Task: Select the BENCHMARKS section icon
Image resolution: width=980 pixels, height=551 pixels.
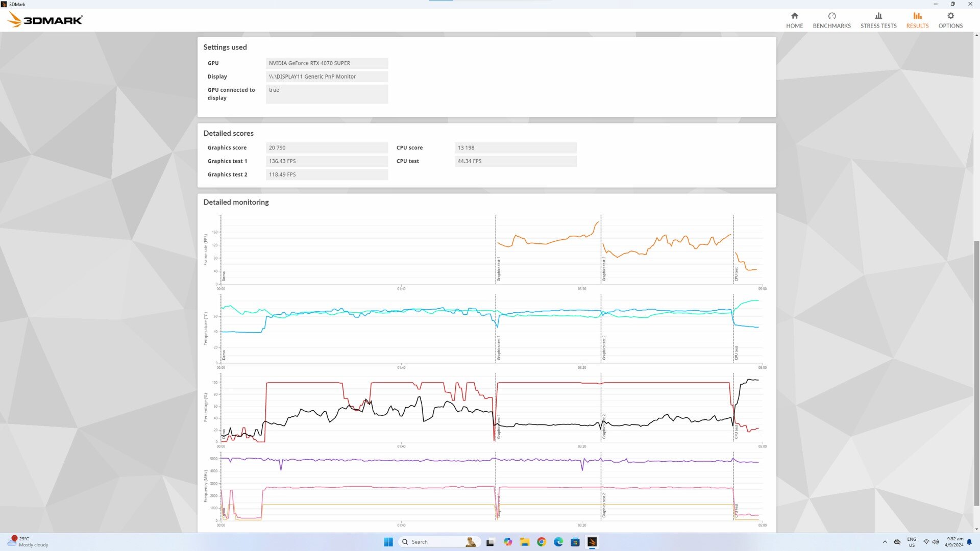Action: 831,15
